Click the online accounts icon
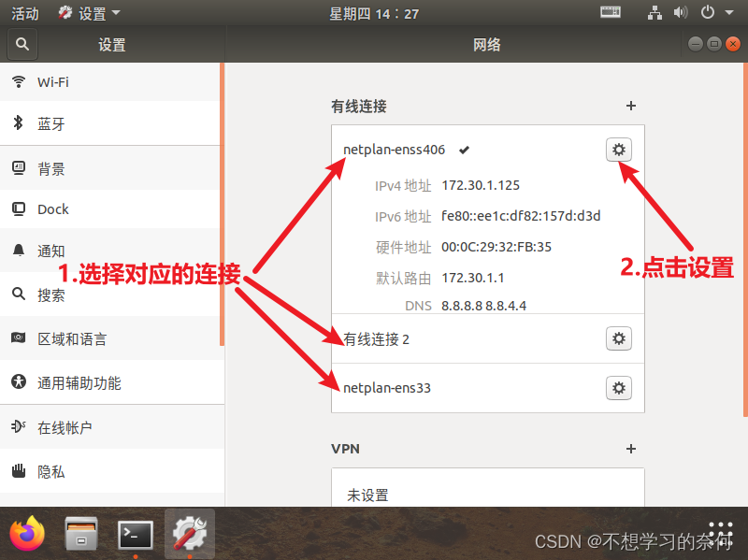Screen dimensions: 748x560 tap(19, 426)
